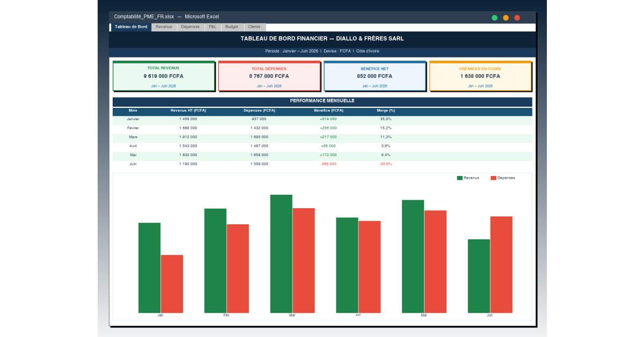Select the Bénéfice Net KPI card
The width and height of the screenshot is (644, 337).
click(375, 76)
